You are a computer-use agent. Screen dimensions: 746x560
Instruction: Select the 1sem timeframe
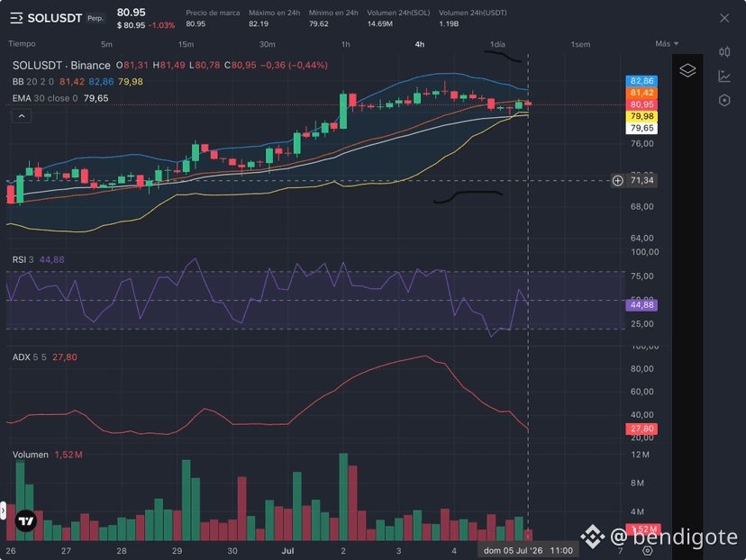pos(580,44)
